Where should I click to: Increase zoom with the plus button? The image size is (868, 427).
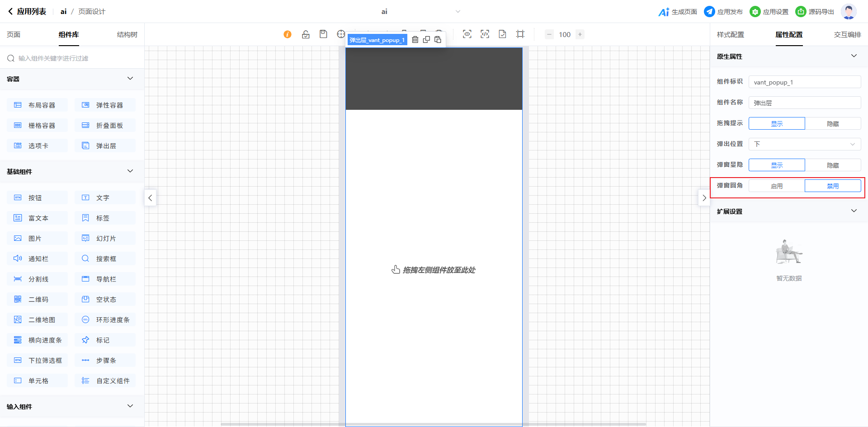tap(580, 34)
